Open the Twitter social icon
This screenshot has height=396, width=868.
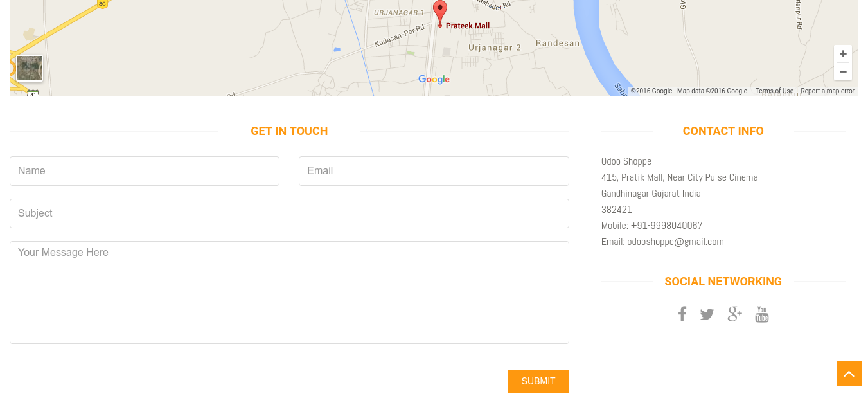[x=707, y=314]
